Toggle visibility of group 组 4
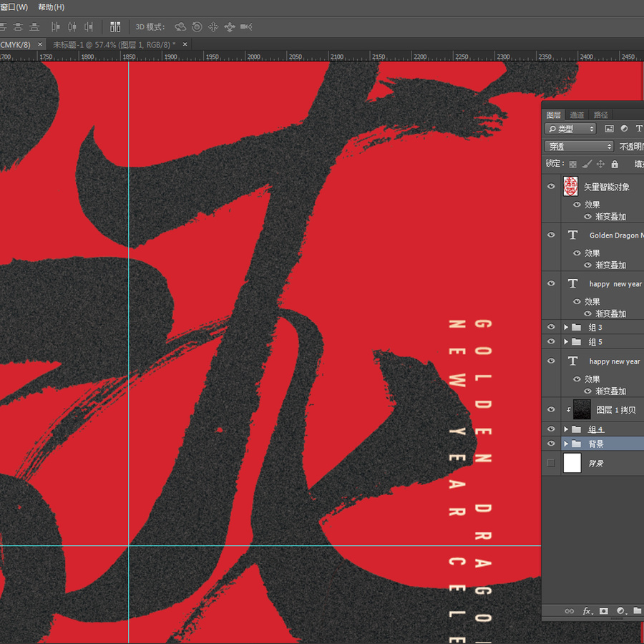Screen dimensions: 644x644 551,429
